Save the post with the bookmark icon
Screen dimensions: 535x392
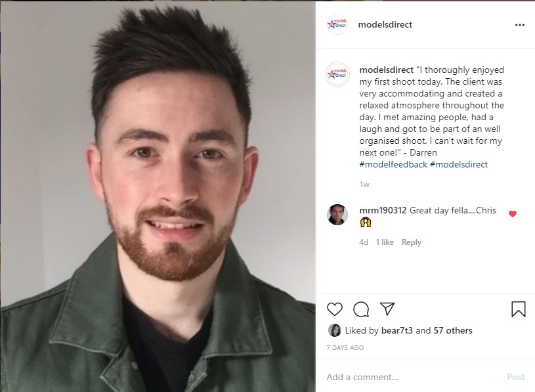tap(519, 309)
